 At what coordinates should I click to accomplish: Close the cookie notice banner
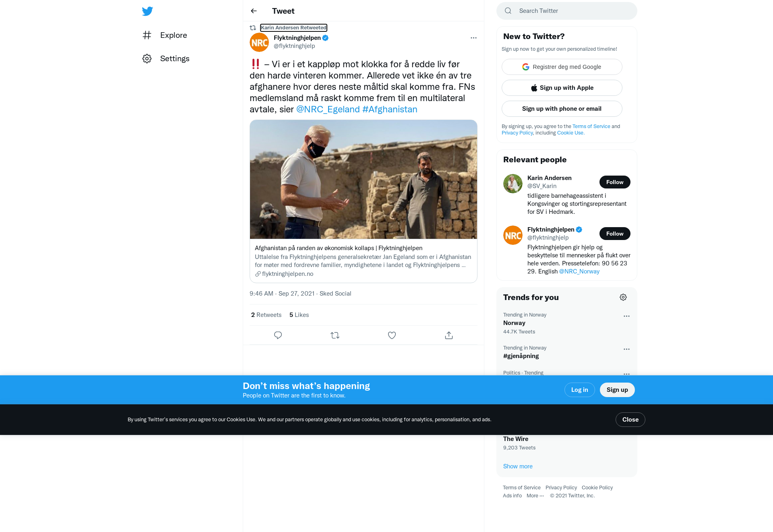(x=630, y=420)
